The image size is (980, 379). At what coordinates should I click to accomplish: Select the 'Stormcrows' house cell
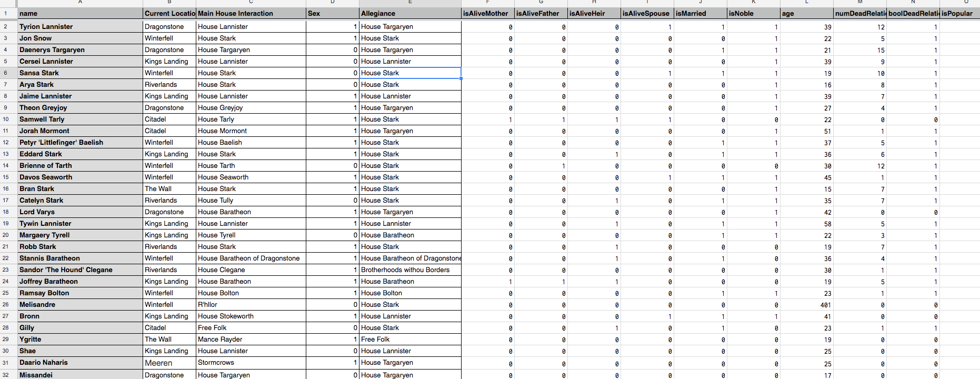(251, 362)
